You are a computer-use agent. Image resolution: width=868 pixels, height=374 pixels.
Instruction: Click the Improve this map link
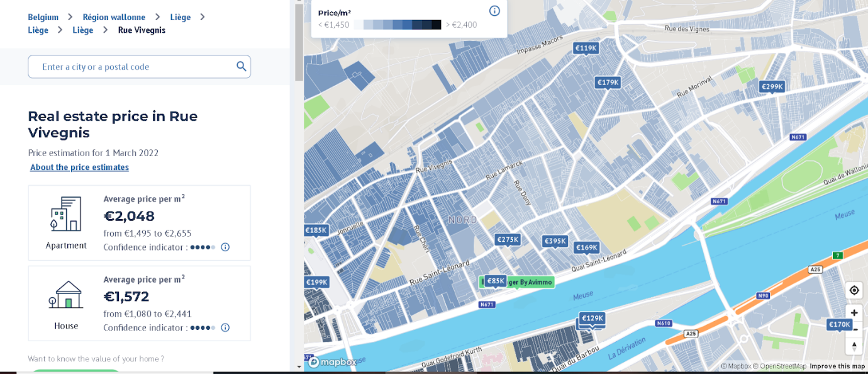coord(837,366)
